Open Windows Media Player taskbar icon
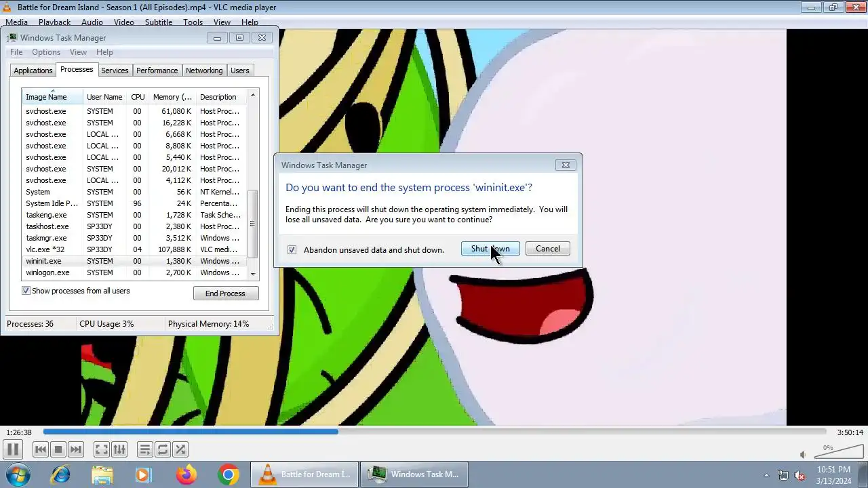The image size is (868, 488). (x=143, y=474)
